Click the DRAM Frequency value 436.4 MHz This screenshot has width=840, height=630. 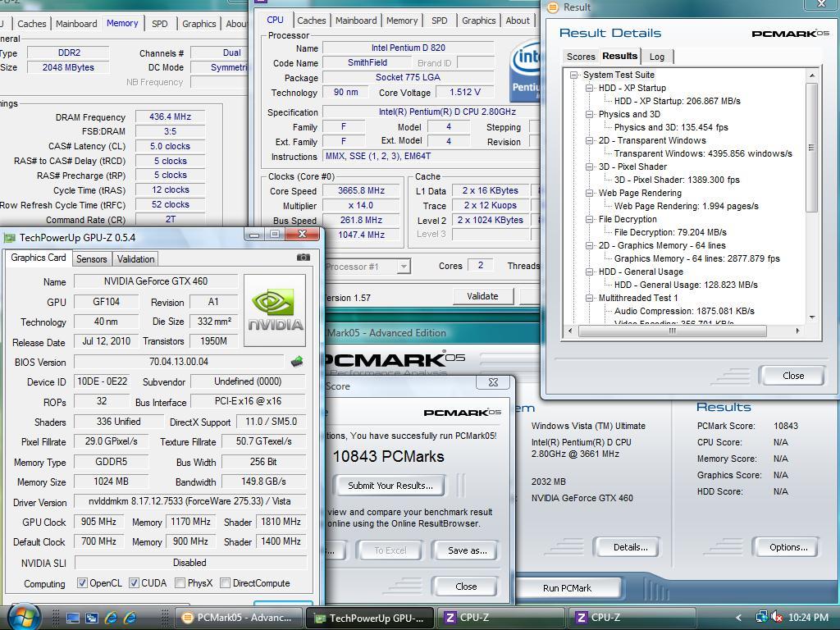point(170,116)
